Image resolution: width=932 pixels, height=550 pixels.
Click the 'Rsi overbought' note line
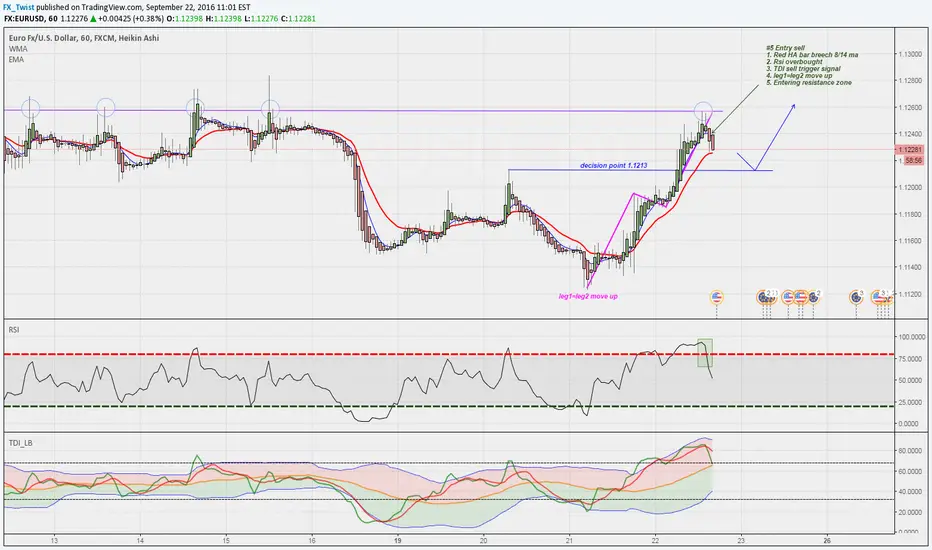point(795,62)
